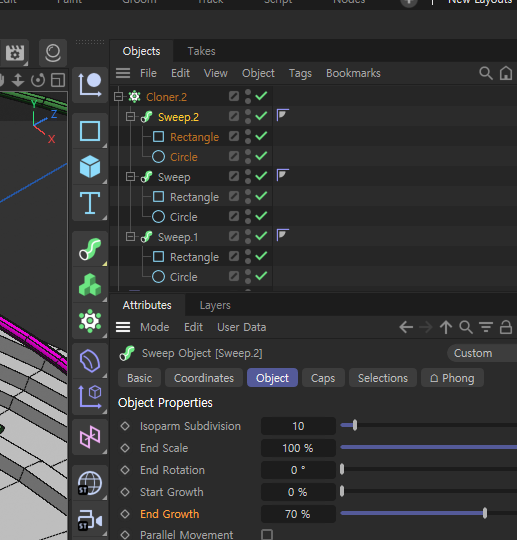This screenshot has width=517, height=540.
Task: Open Attributes panel hamburger menu
Action: point(123,327)
